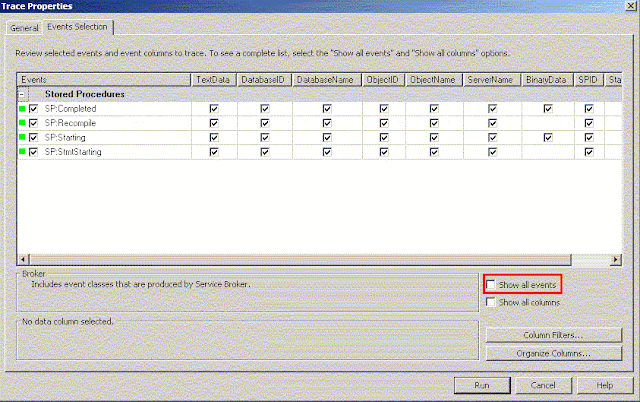Screen dimensions: 640x402
Task: Select the SP:Completed event name
Action: click(x=71, y=109)
